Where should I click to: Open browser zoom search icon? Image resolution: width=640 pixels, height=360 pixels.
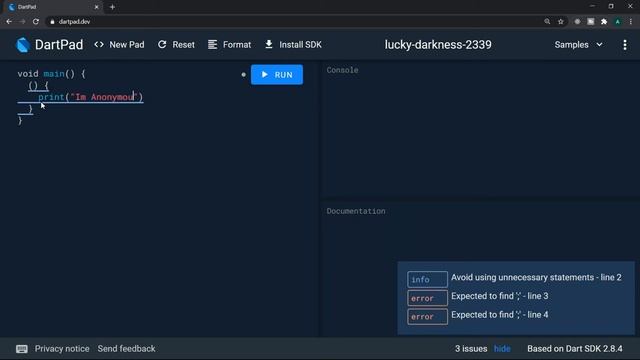point(547,22)
